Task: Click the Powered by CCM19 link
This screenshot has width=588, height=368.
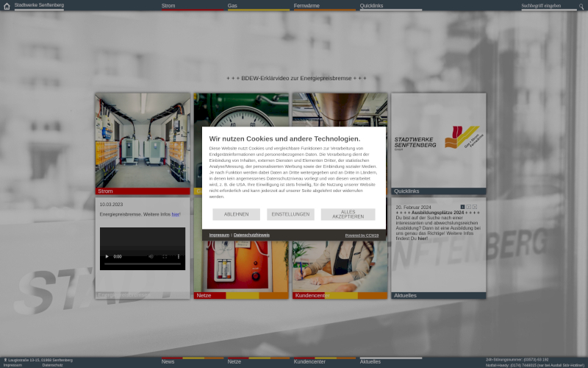Action: [362, 236]
